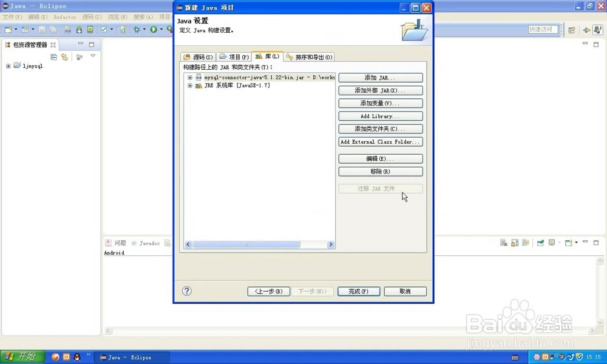Click the Open Console icon
607x364 pixels.
pyautogui.click(x=568, y=243)
